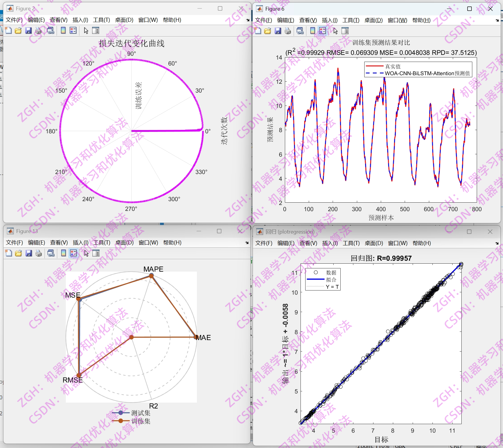Enable Edit Plot arrow in Figure 13 toolbar
The width and height of the screenshot is (503, 448).
pos(86,253)
